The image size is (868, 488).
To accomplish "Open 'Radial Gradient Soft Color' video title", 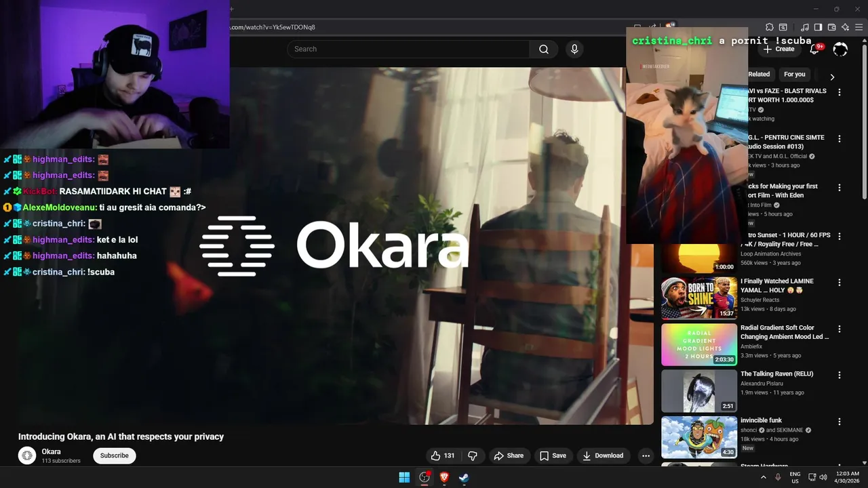I will coord(785,332).
